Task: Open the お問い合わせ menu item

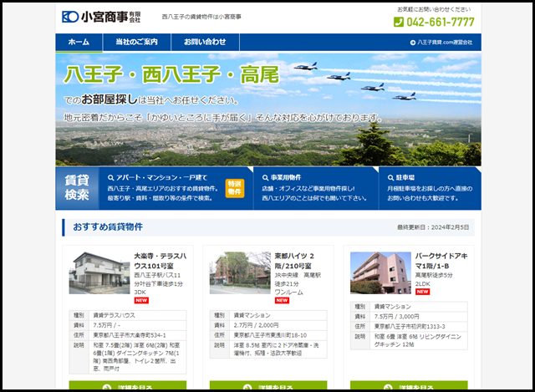Action: click(x=205, y=42)
